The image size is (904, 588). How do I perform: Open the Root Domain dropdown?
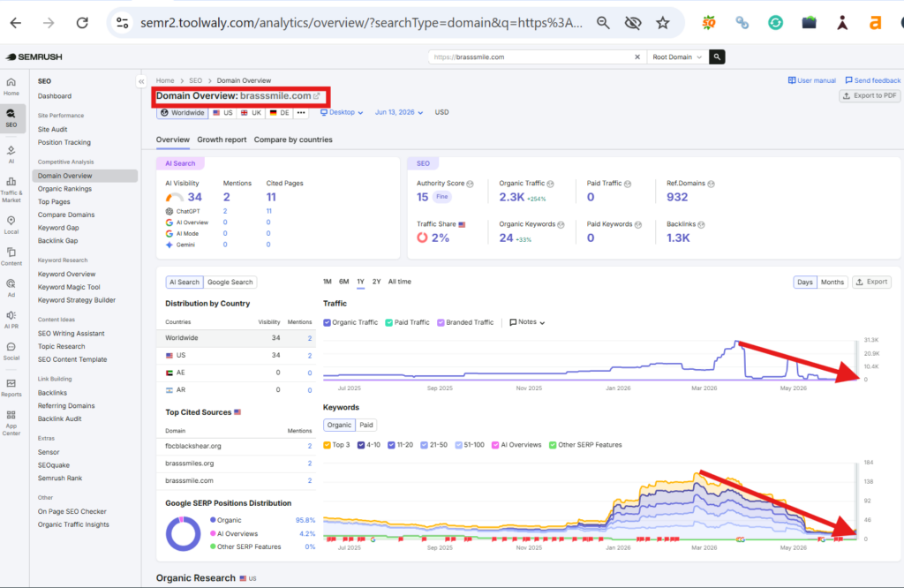tap(677, 57)
